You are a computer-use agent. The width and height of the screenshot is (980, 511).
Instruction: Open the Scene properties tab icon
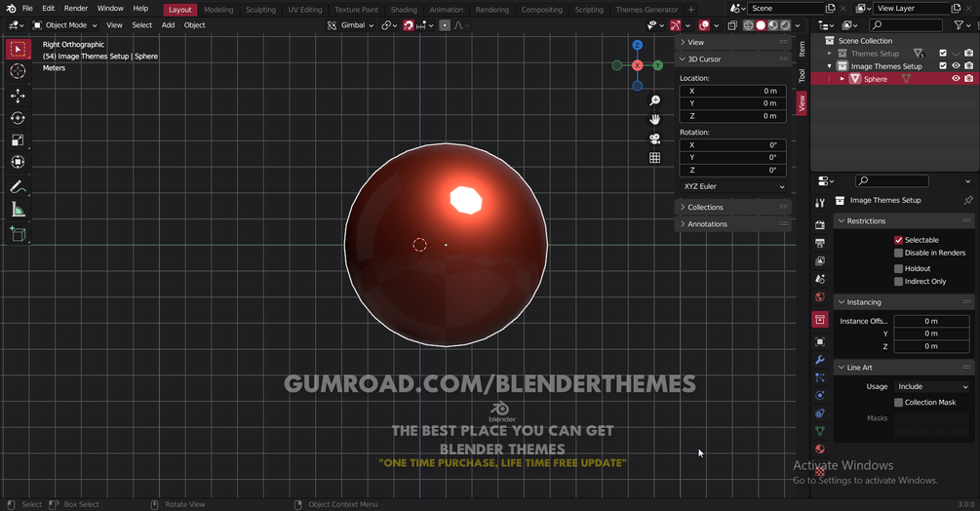pyautogui.click(x=820, y=279)
